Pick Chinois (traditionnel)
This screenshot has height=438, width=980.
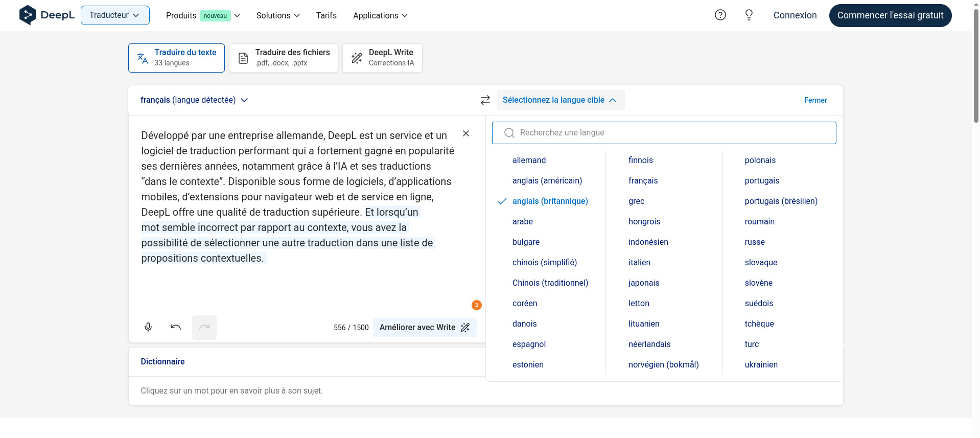click(550, 283)
